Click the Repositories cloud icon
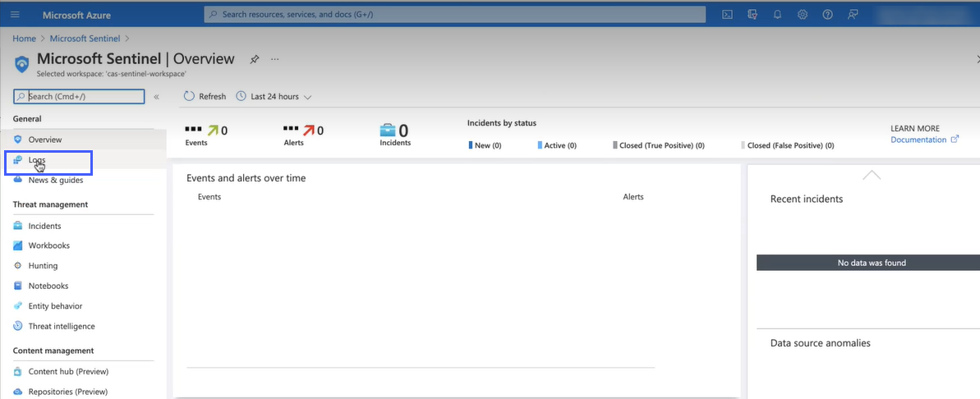The image size is (980, 399). (x=17, y=392)
